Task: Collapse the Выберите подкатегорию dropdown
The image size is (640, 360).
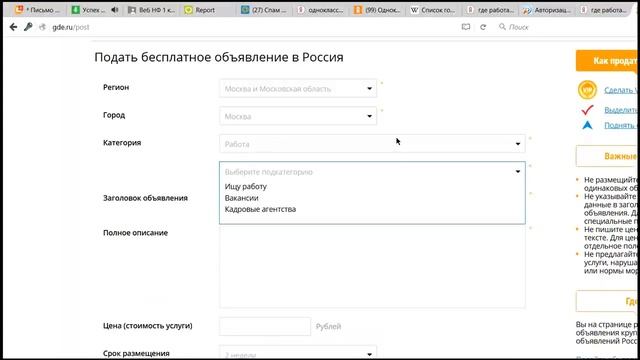Action: (372, 172)
